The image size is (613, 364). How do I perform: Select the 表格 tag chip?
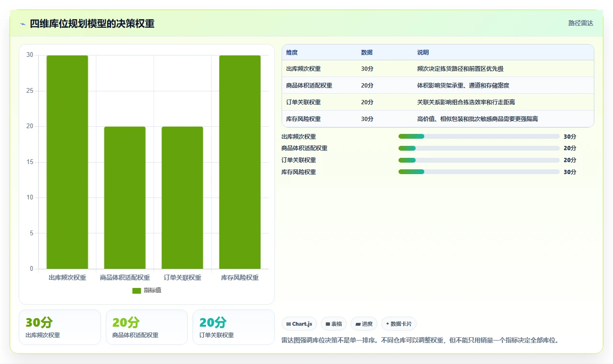coord(334,324)
